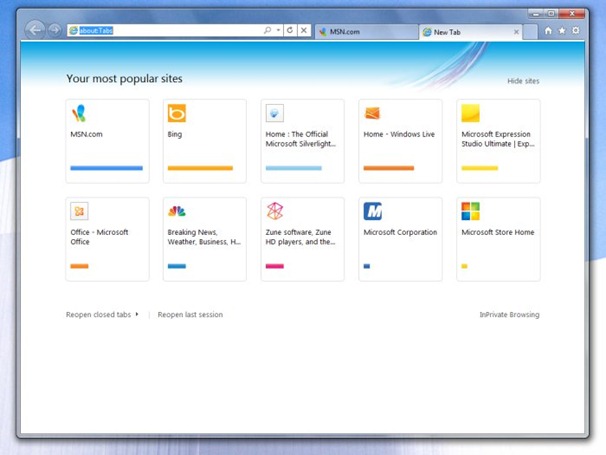Stop loading with the X icon
This screenshot has height=455, width=606.
(x=304, y=30)
